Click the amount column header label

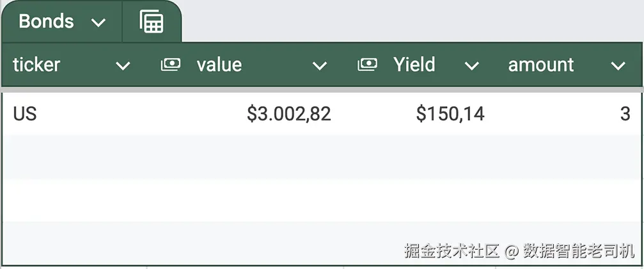point(540,65)
